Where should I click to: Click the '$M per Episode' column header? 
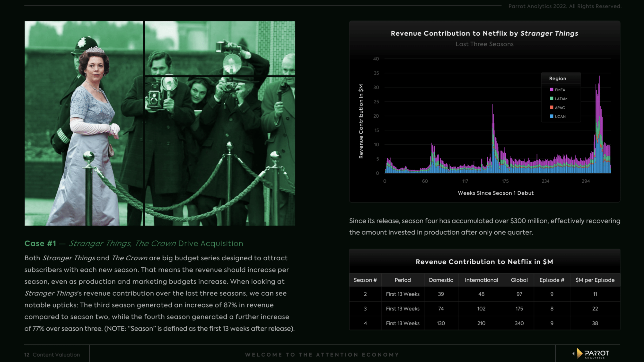595,280
